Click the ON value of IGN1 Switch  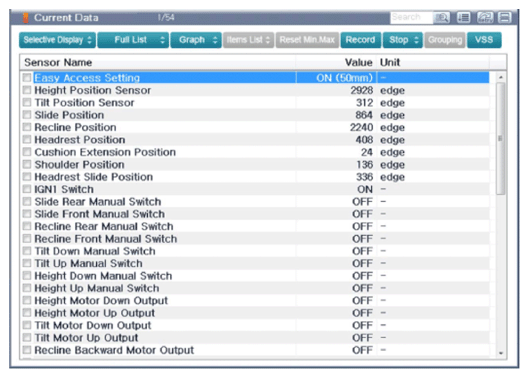point(365,189)
